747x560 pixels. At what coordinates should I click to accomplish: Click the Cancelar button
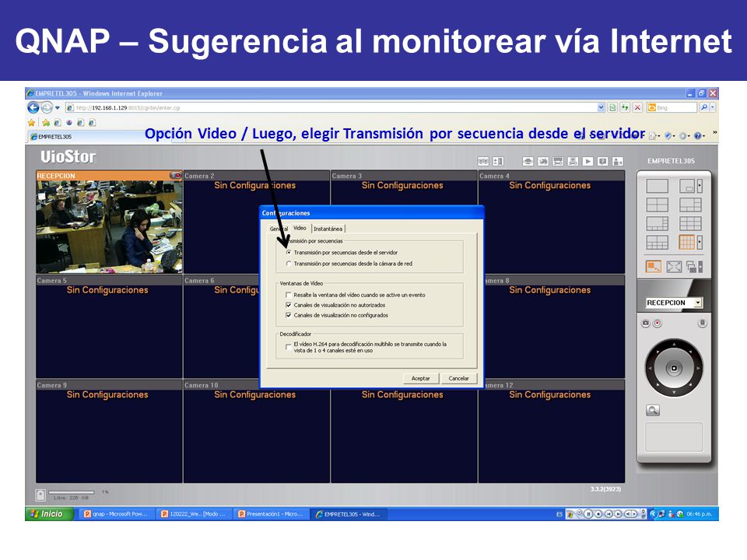pyautogui.click(x=459, y=378)
